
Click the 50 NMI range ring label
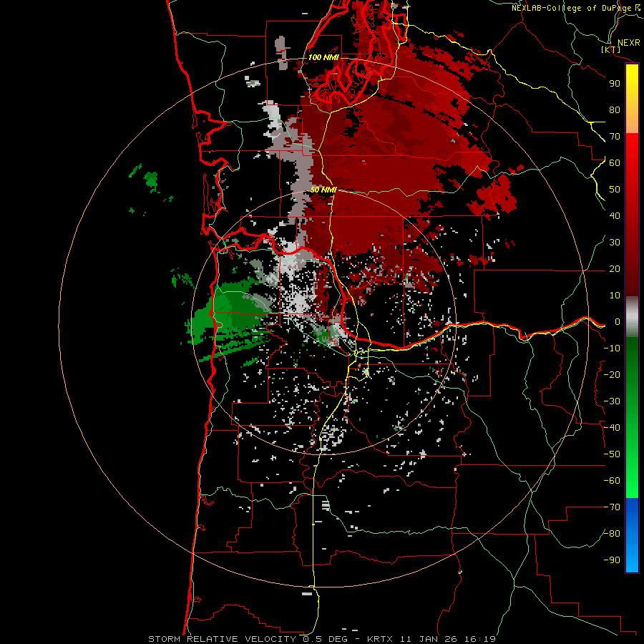323,190
